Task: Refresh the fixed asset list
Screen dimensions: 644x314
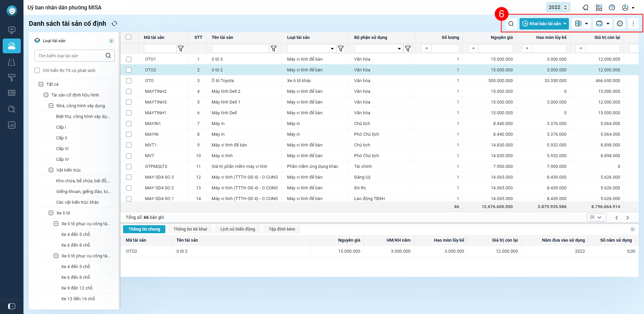Action: (x=114, y=23)
